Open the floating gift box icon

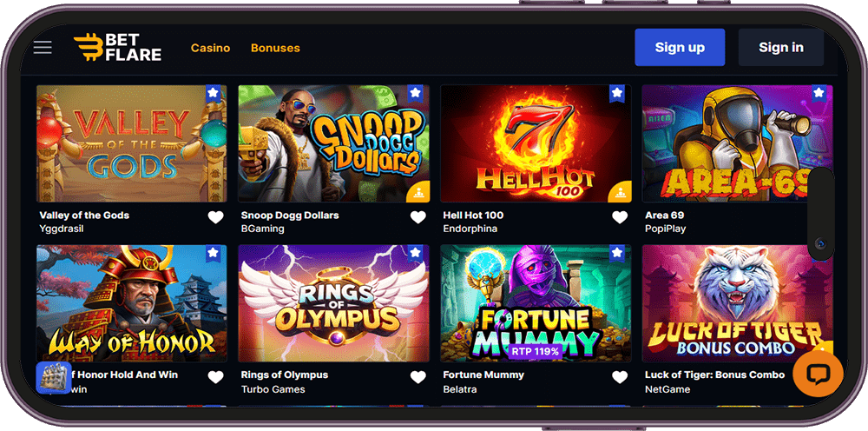(54, 378)
